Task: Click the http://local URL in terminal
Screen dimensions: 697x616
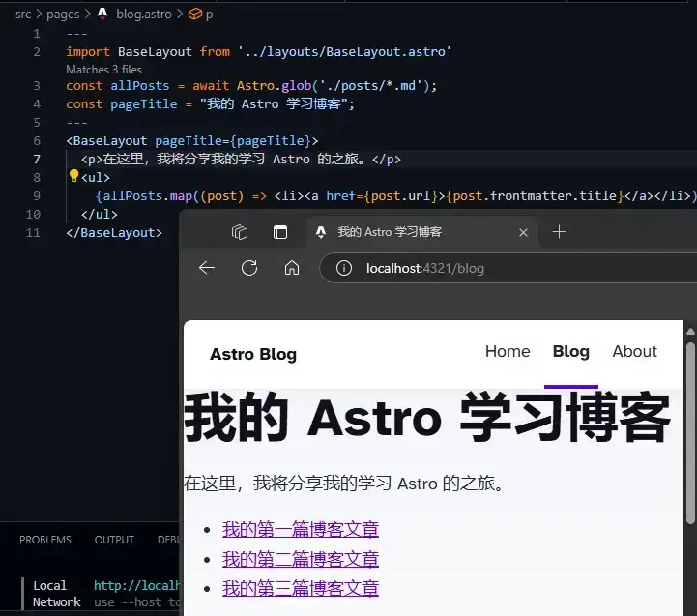Action: [136, 585]
